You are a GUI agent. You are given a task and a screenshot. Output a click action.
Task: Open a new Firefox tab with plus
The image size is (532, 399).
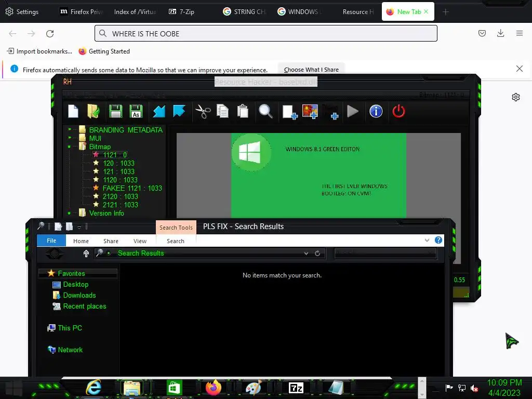(445, 12)
